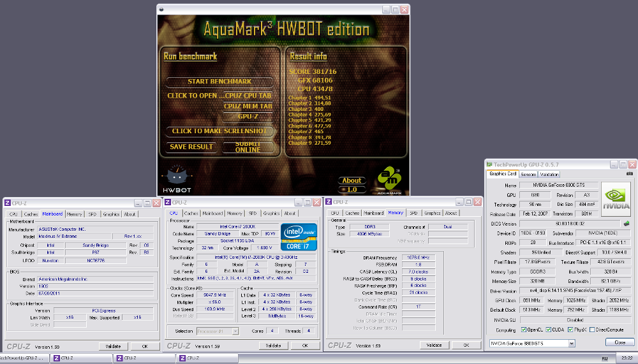638x364 pixels.
Task: Click Validate in CPU-Z CPU window
Action: click(274, 346)
